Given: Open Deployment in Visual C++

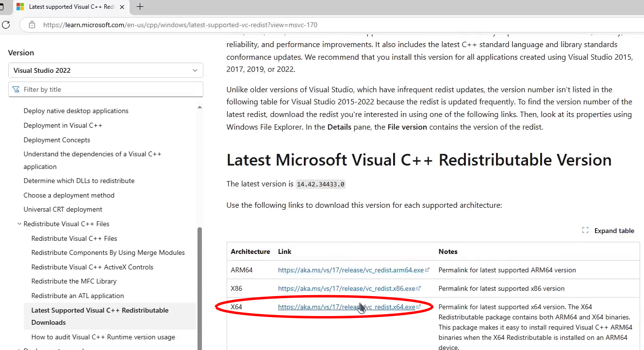Looking at the screenshot, I should [63, 125].
